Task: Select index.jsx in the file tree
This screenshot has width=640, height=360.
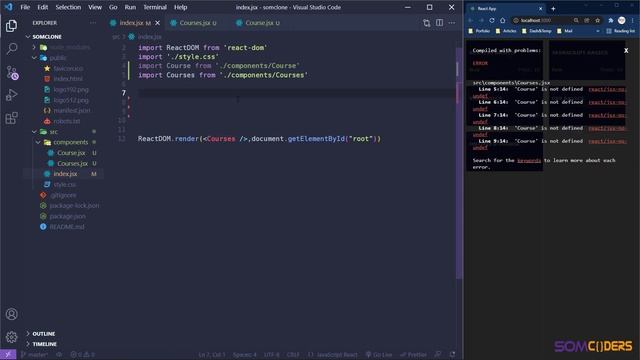Action: pyautogui.click(x=65, y=174)
